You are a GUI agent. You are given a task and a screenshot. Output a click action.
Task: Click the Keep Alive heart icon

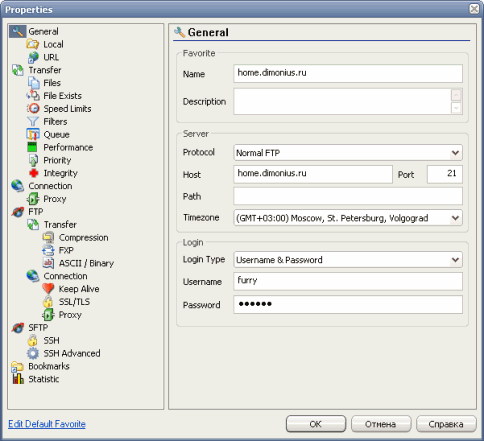[48, 289]
